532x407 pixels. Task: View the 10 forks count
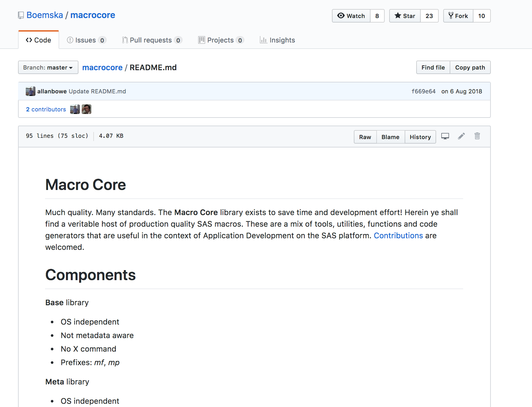click(x=482, y=16)
